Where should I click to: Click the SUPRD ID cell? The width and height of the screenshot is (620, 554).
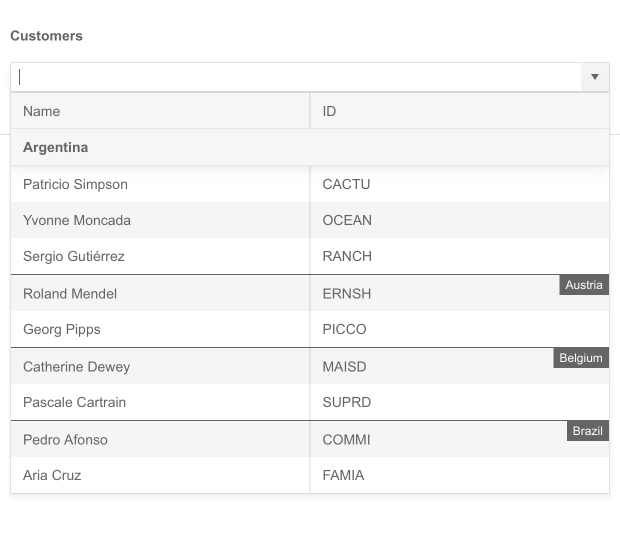[346, 402]
